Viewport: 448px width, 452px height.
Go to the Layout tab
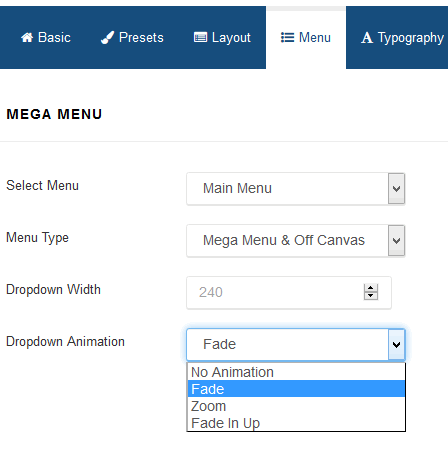point(222,37)
